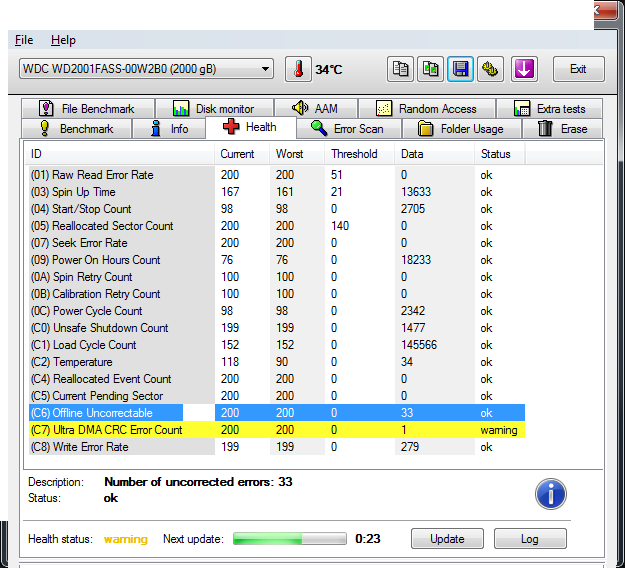Click the Exit button
Image resolution: width=625 pixels, height=568 pixels.
pos(577,69)
